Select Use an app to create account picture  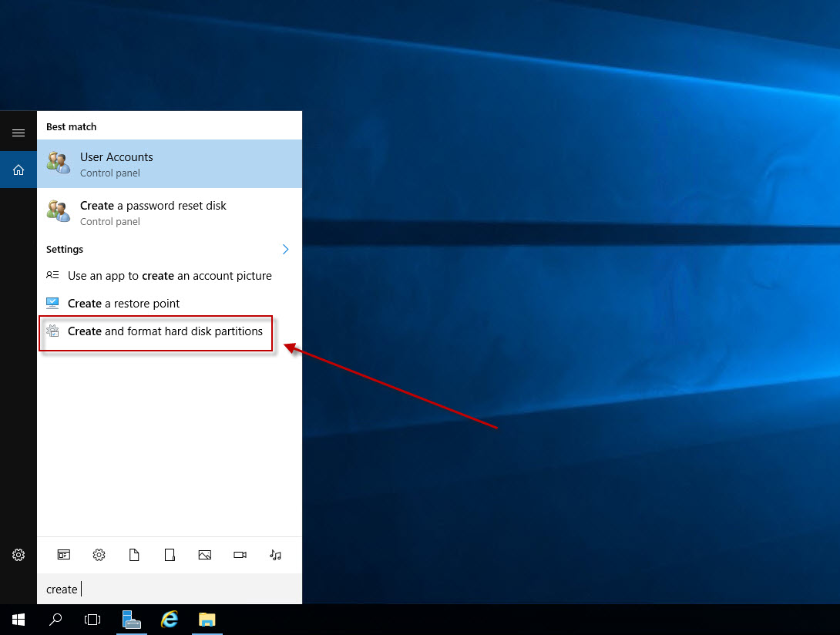170,276
